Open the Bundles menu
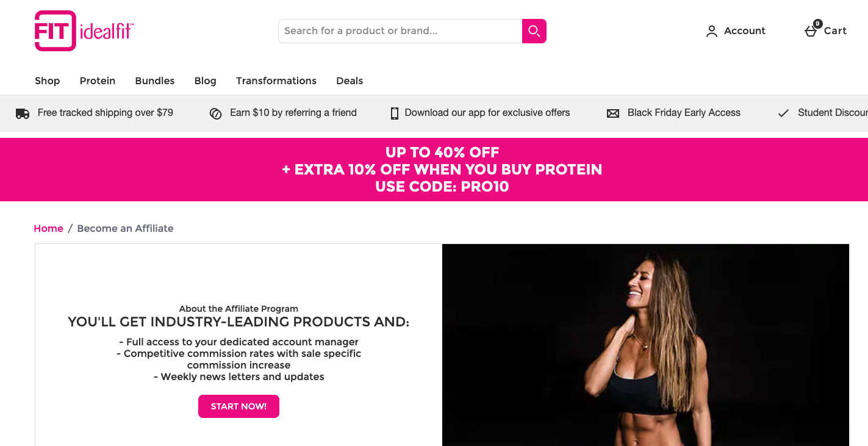 (155, 81)
